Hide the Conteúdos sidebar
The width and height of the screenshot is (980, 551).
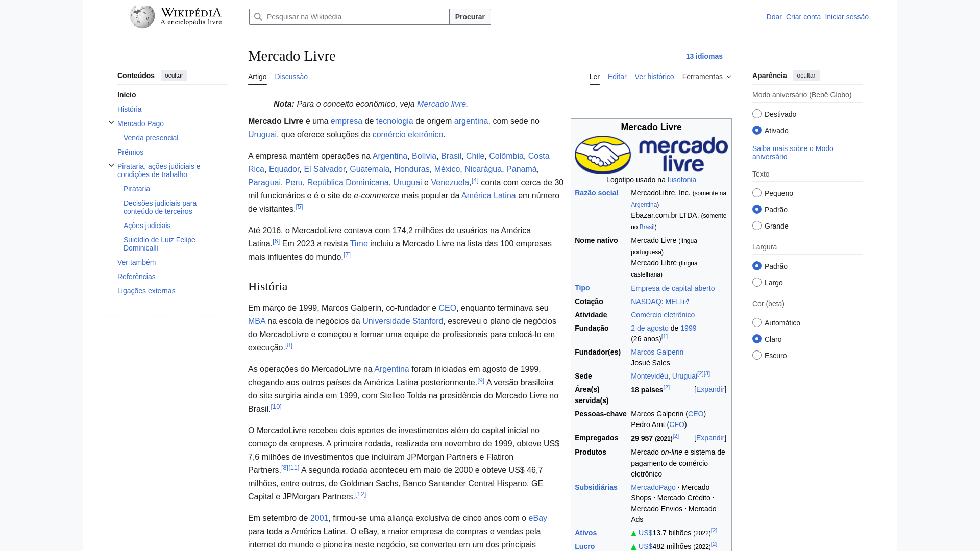pos(174,76)
